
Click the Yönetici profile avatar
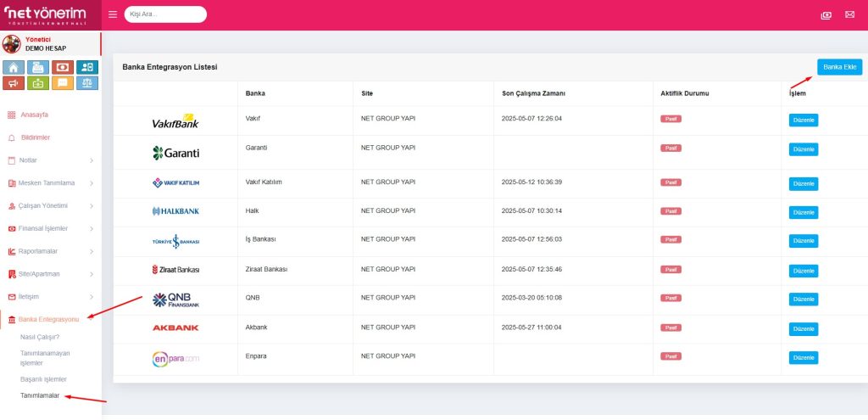pyautogui.click(x=12, y=44)
